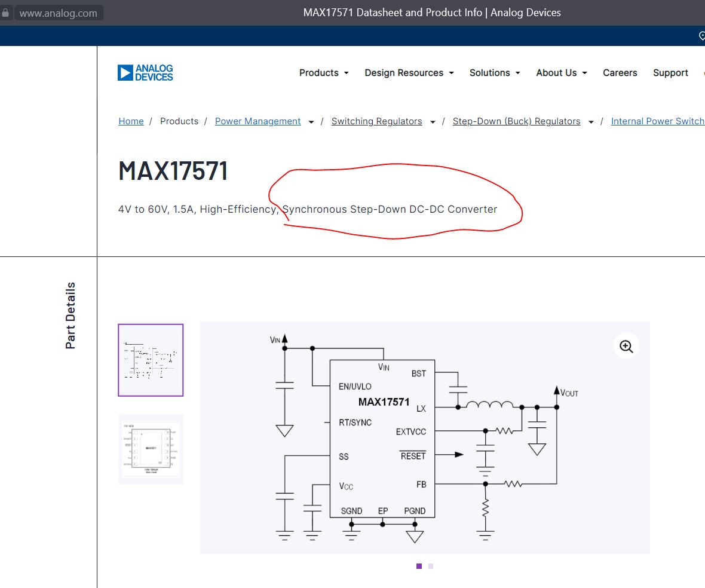Expand the dropdown arrow next to Power Management
705x588 pixels.
click(x=311, y=122)
